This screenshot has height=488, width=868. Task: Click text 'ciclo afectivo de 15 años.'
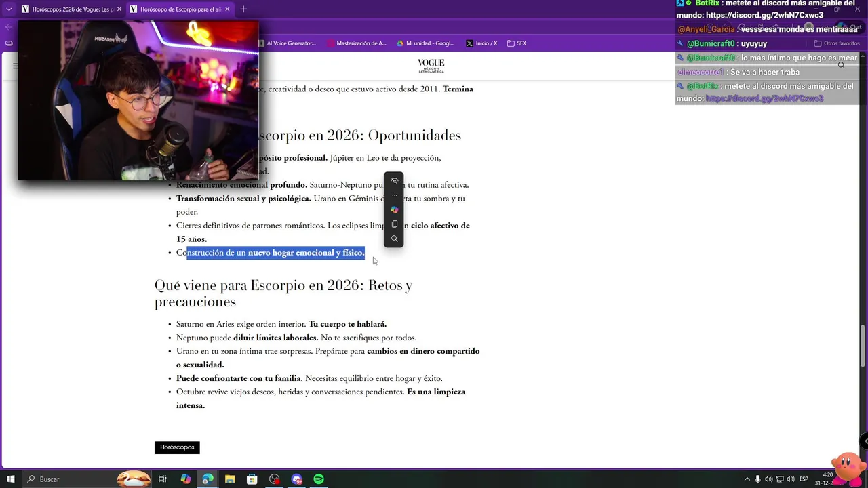pyautogui.click(x=323, y=232)
